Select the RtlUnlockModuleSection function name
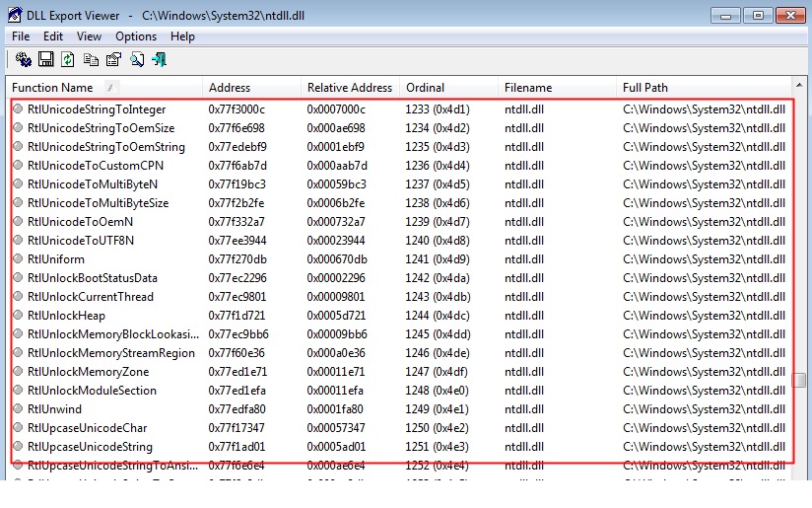This screenshot has height=508, width=812. [x=92, y=391]
